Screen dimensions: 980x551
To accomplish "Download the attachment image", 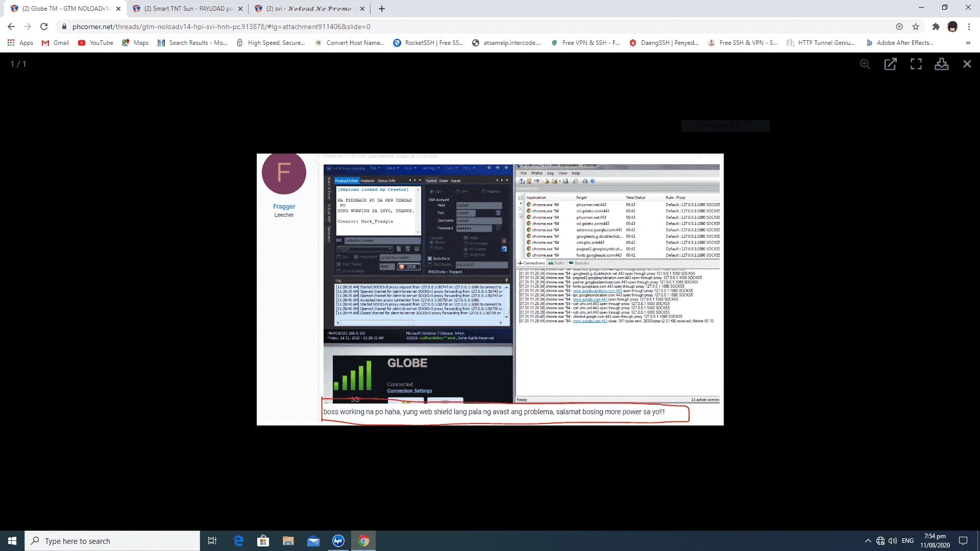I will (x=942, y=64).
